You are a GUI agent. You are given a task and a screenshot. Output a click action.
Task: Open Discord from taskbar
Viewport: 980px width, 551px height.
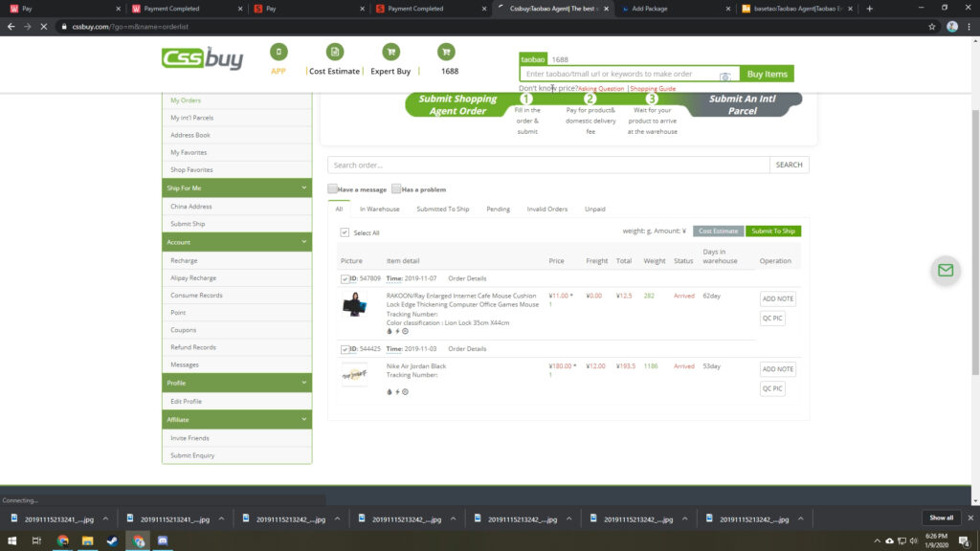point(163,540)
